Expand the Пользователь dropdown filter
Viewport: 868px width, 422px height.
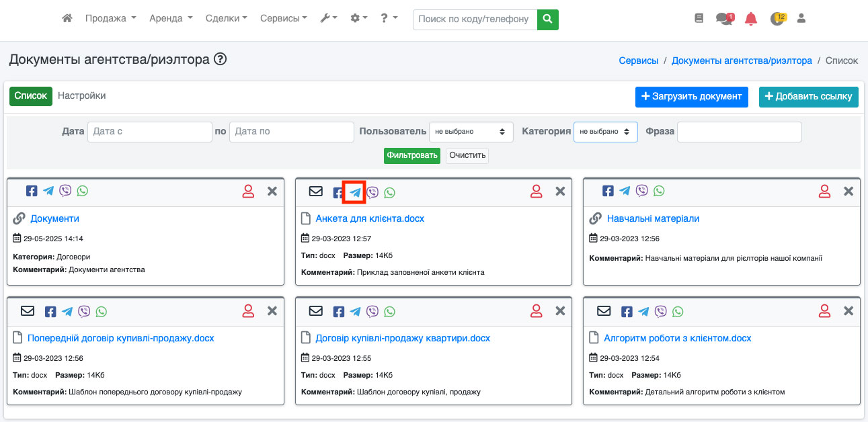(471, 132)
